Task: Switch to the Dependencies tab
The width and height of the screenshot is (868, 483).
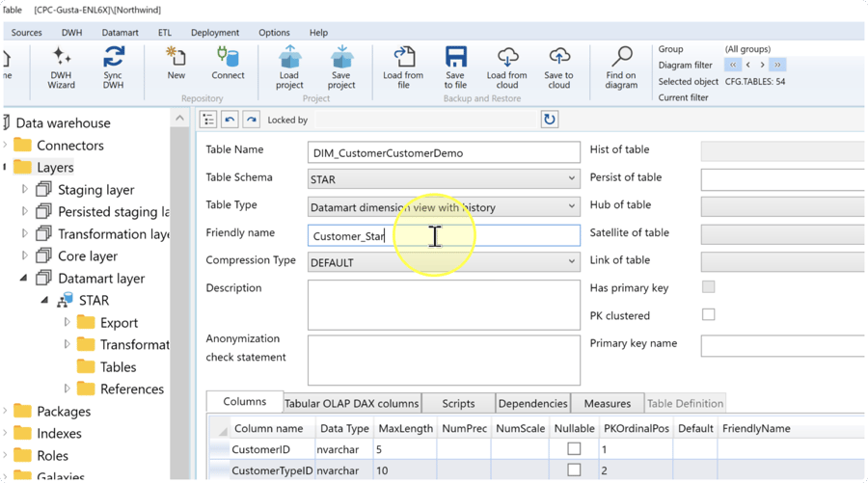Action: pos(532,403)
